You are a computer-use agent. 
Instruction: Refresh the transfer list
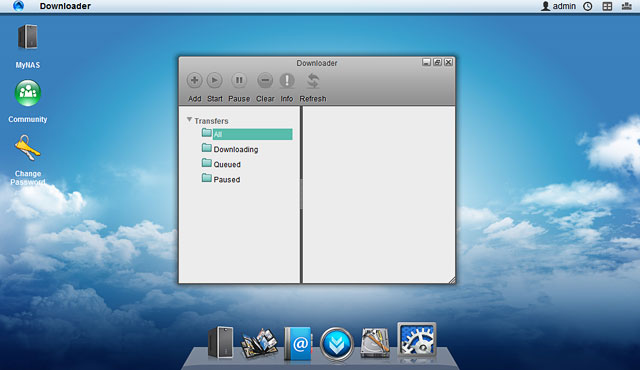coord(313,81)
